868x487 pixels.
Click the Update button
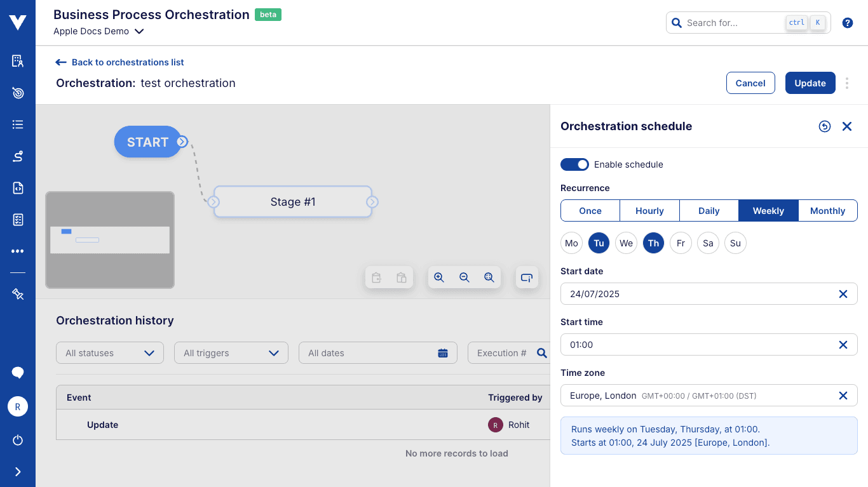pyautogui.click(x=810, y=83)
